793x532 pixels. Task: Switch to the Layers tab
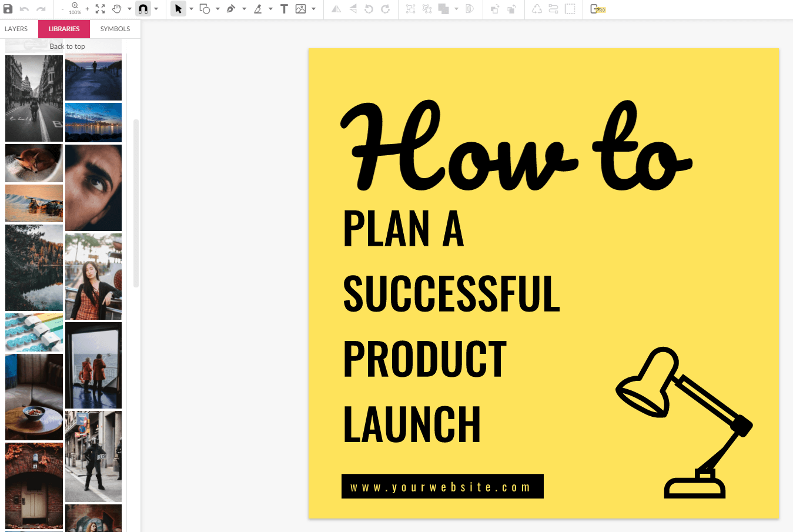pyautogui.click(x=16, y=29)
